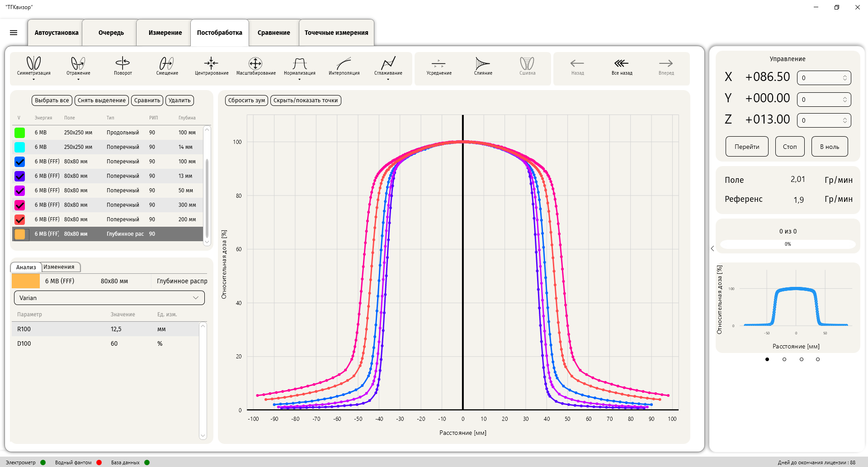Open the Слияние merge tool
868x467 pixels.
[483, 63]
